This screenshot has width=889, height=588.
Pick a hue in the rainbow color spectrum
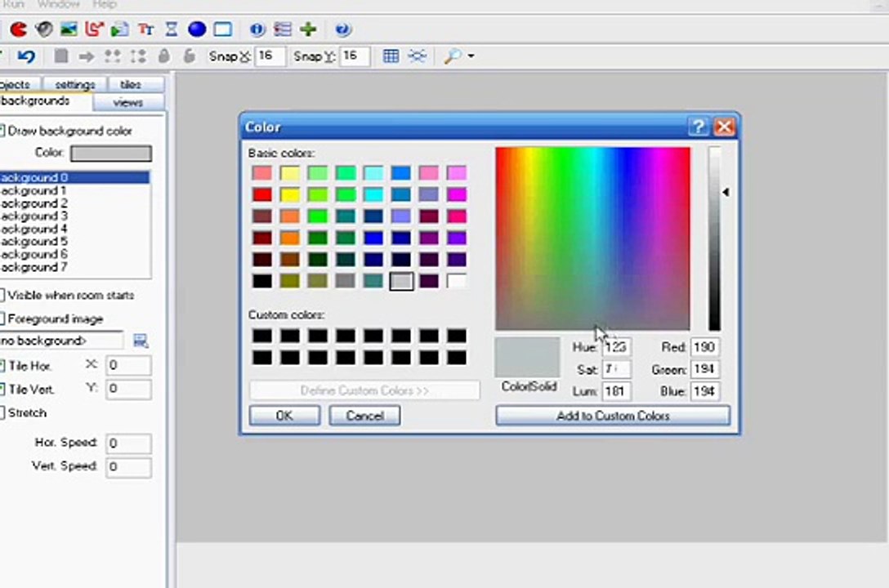point(592,238)
